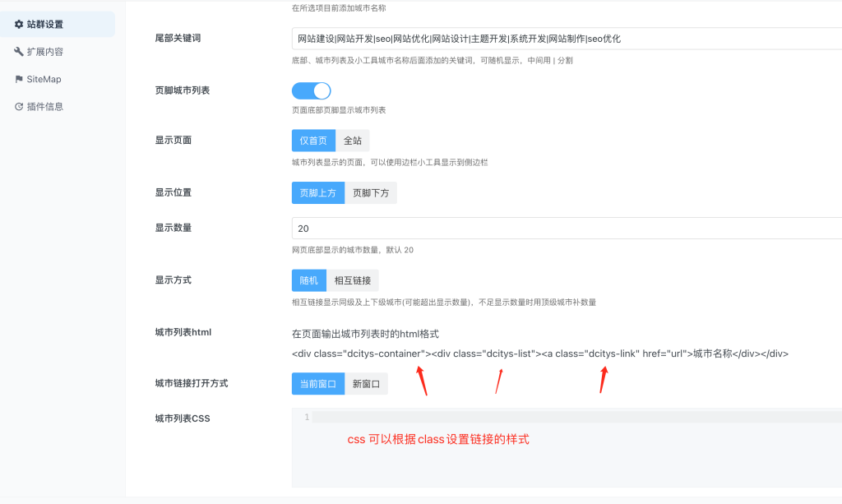Go to the SiteMap settings page
Screen dimensions: 842x504
44,79
